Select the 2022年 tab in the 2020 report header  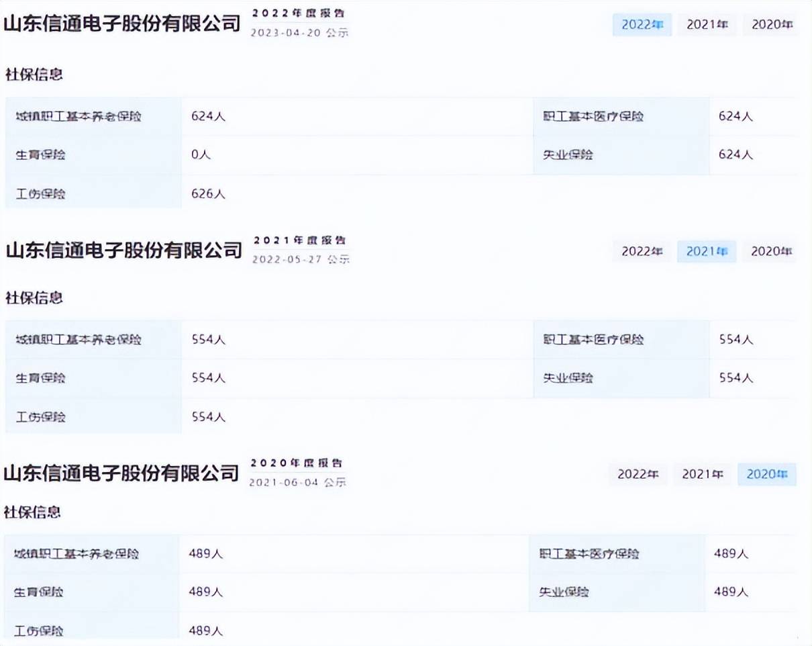point(638,474)
